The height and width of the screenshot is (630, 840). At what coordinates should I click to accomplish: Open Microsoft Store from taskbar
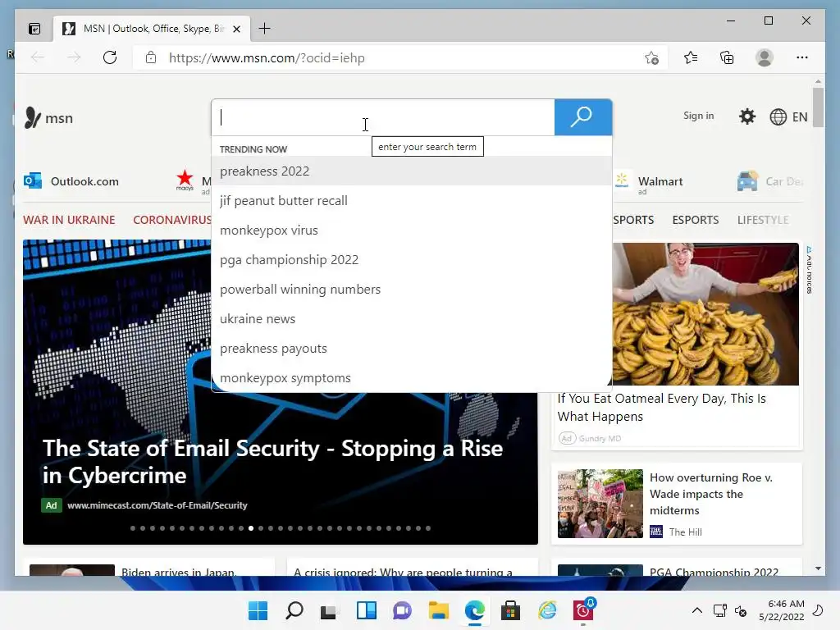click(510, 610)
